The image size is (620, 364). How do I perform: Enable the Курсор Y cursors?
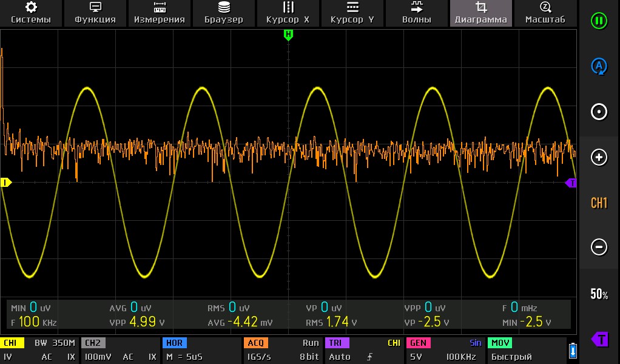click(x=352, y=13)
